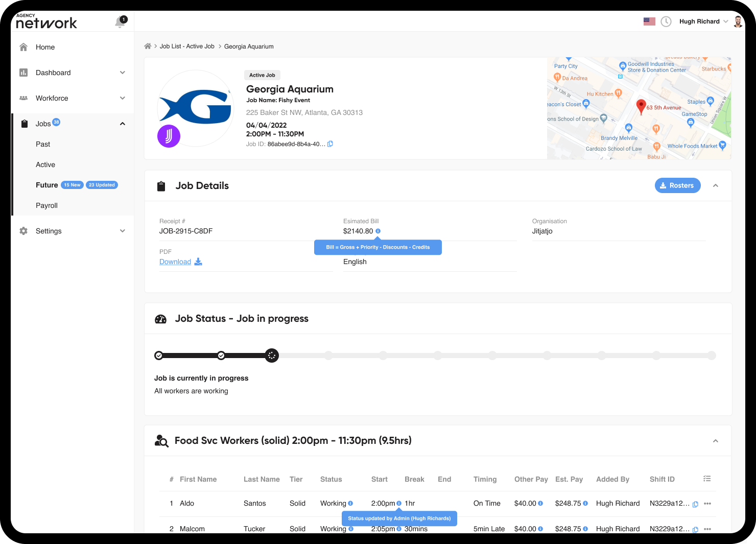Click Aldo's Working status info icon
Image resolution: width=756 pixels, height=544 pixels.
(350, 504)
